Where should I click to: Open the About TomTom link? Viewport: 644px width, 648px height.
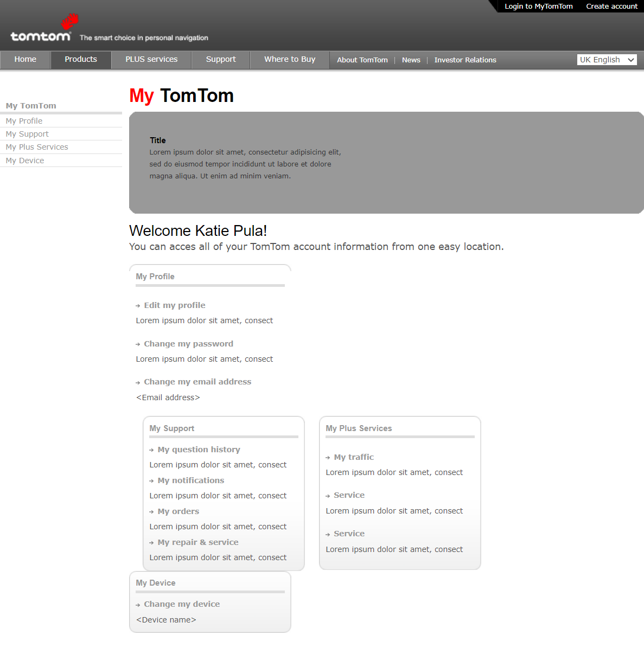362,60
